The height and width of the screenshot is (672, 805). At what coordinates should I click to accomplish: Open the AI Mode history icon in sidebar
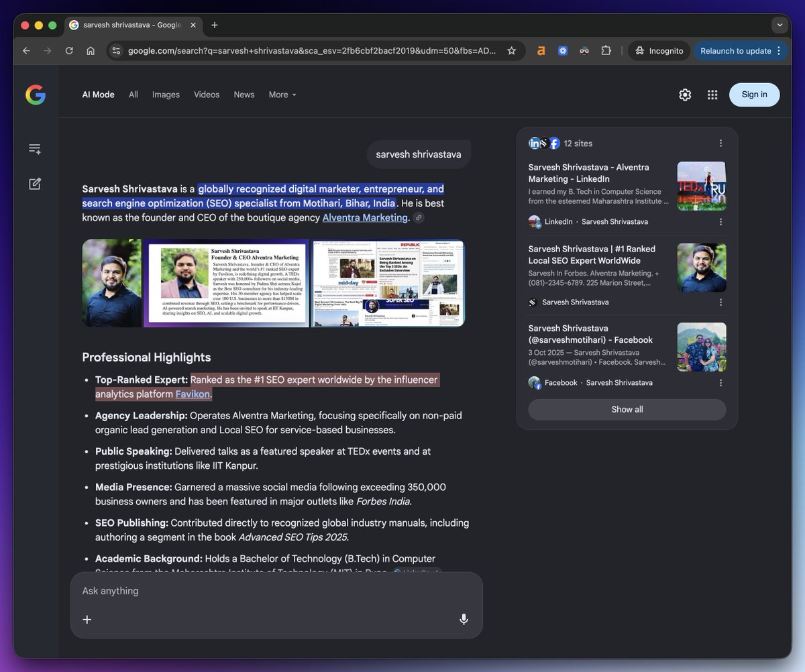[x=35, y=149]
